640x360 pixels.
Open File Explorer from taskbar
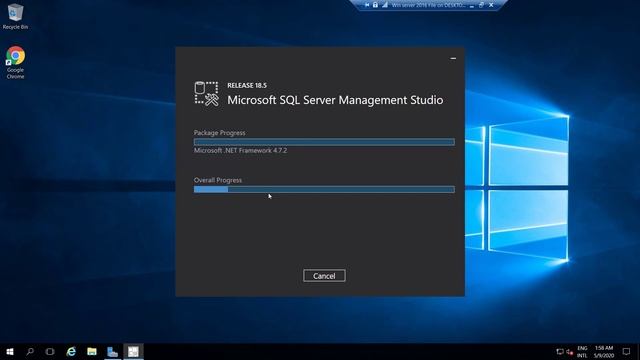tap(92, 351)
